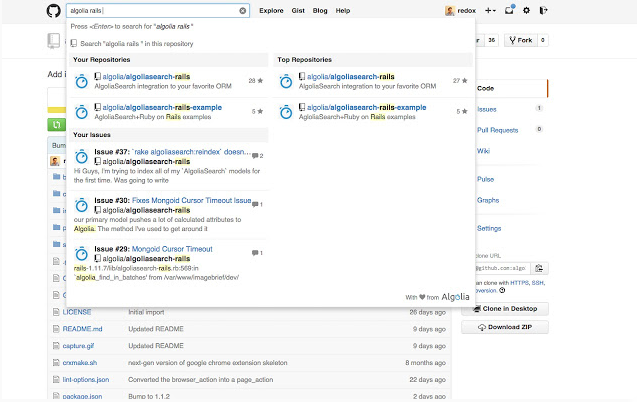Open the Graphs tab
Viewport: 637px width, 402px height.
[488, 200]
